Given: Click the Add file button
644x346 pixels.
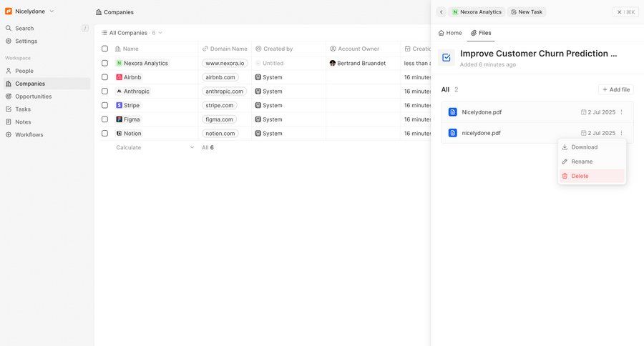Looking at the screenshot, I should [x=616, y=89].
